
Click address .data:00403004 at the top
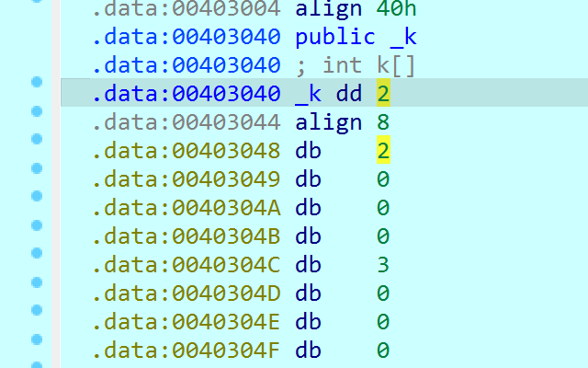coord(187,10)
